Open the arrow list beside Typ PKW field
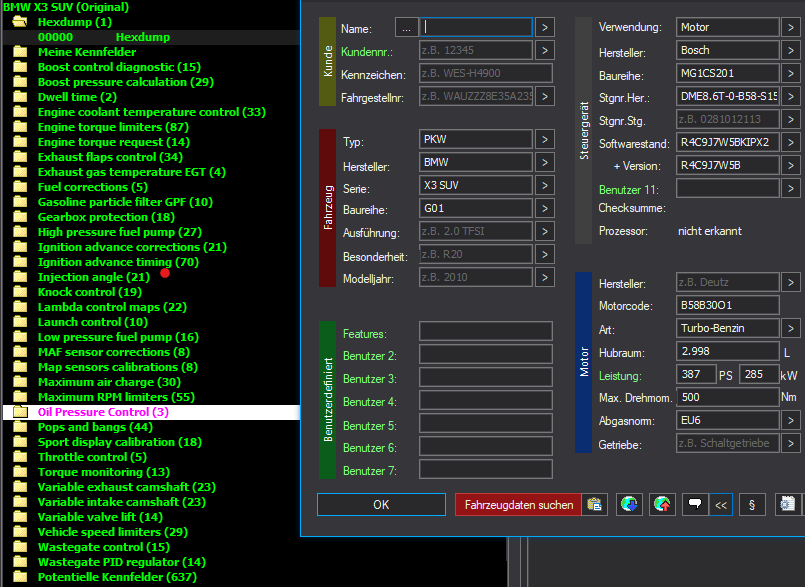805x587 pixels. click(545, 139)
